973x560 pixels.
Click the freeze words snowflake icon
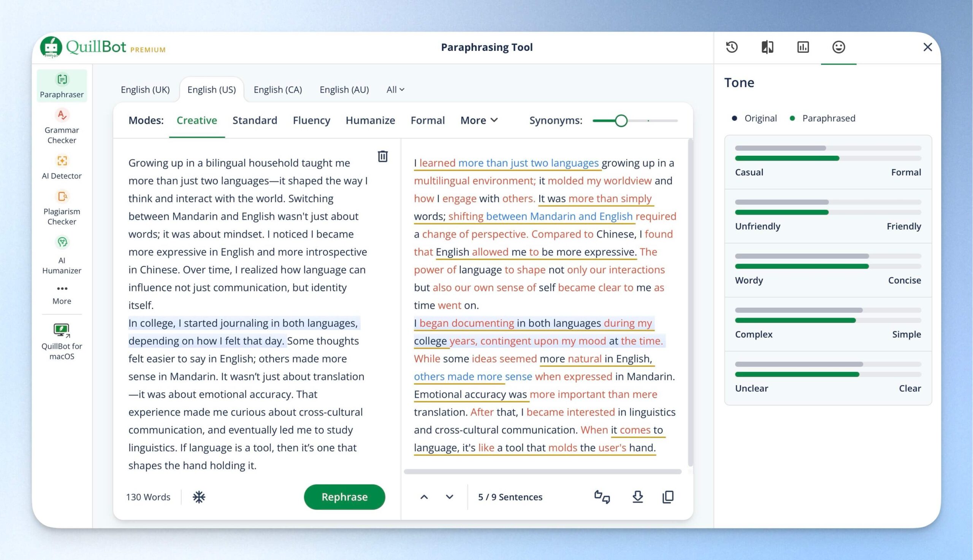click(x=199, y=497)
